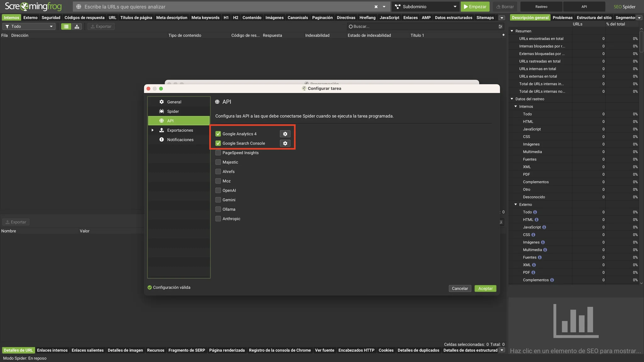Click info icon next to External XML
The height and width of the screenshot is (362, 644).
pyautogui.click(x=534, y=265)
